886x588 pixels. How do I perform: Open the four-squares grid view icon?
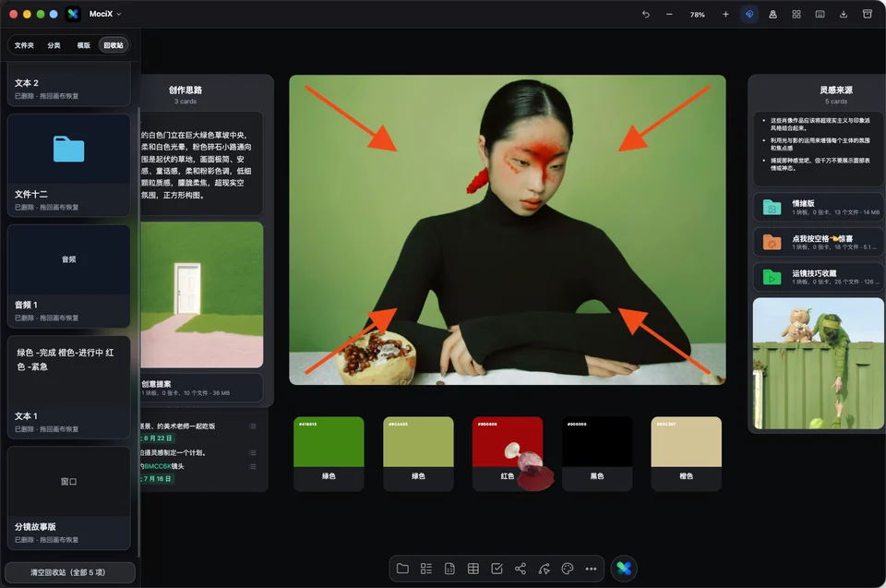point(796,14)
